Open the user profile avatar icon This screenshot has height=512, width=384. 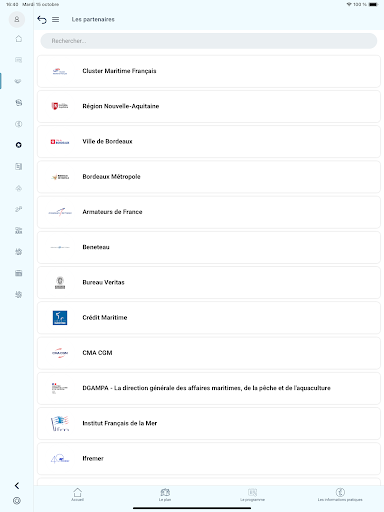pos(17,19)
